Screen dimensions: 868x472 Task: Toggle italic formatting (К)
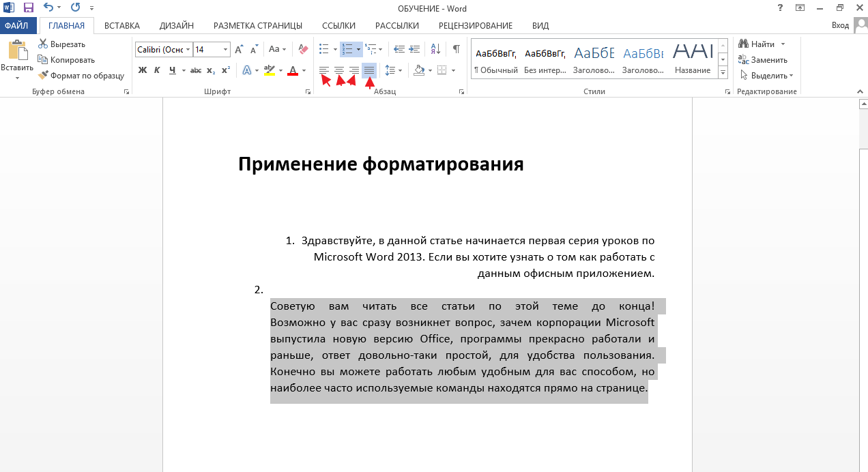point(157,70)
